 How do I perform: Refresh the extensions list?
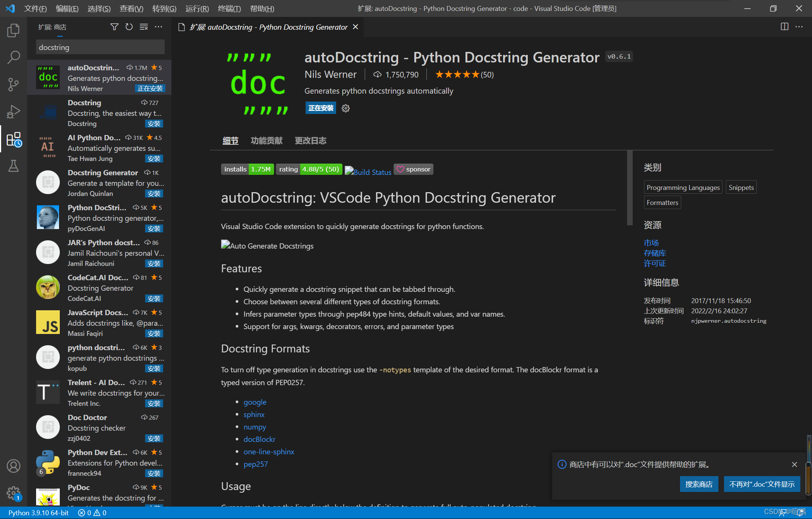coord(129,27)
